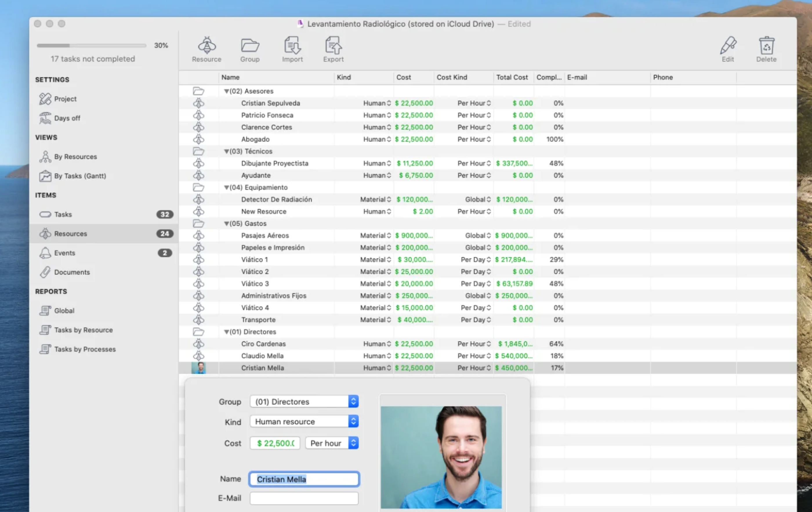Viewport: 812px width, 512px height.
Task: Open the Kind dropdown Human resource
Action: (304, 421)
